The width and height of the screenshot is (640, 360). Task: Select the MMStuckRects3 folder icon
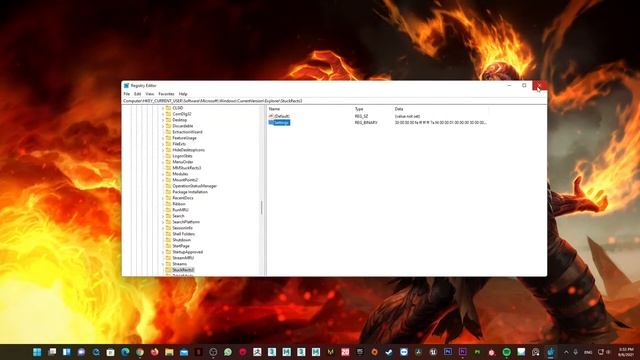(168, 168)
